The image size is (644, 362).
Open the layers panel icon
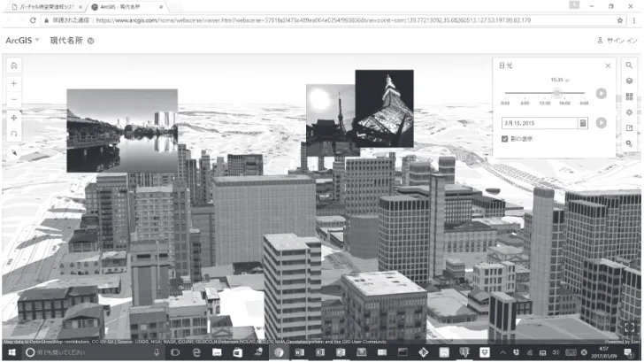(629, 81)
